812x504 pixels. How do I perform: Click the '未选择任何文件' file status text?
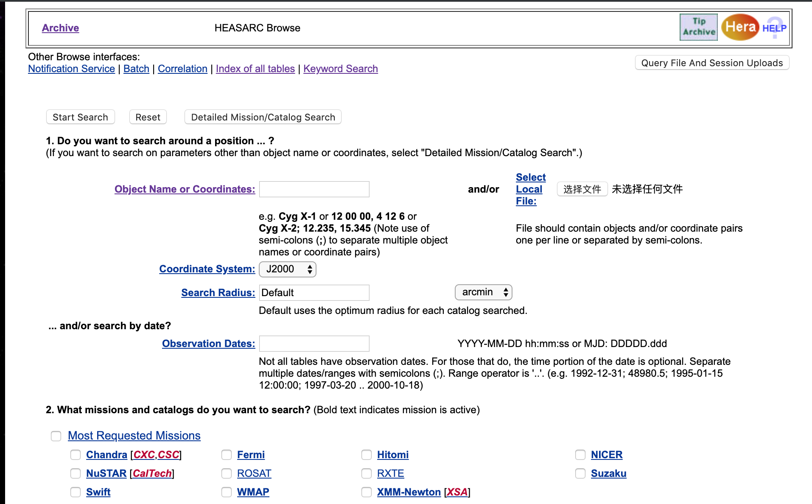coord(647,189)
